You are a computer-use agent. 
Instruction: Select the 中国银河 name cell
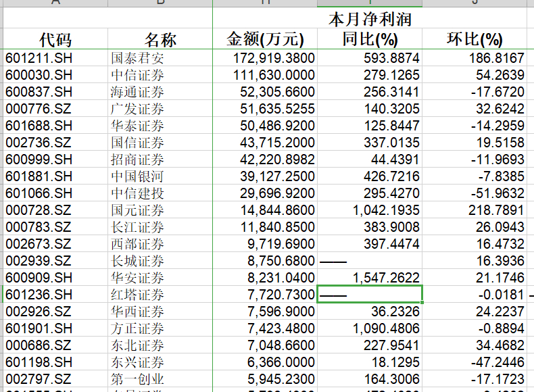(160, 176)
